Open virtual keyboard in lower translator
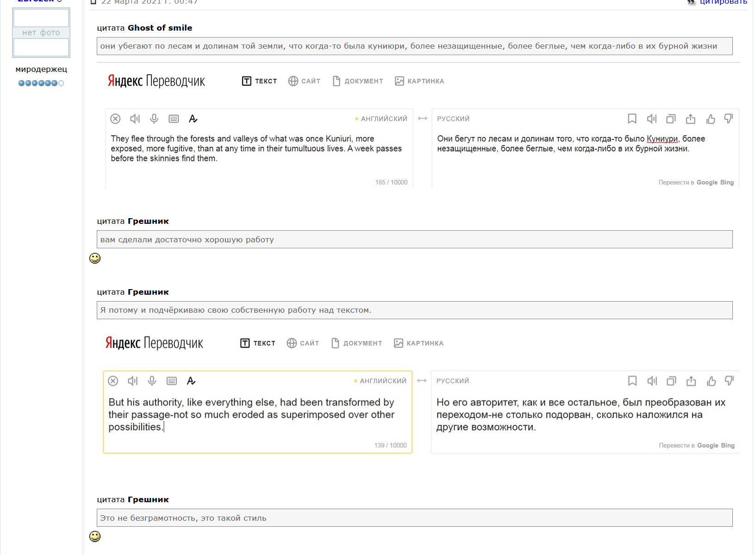 (x=172, y=381)
